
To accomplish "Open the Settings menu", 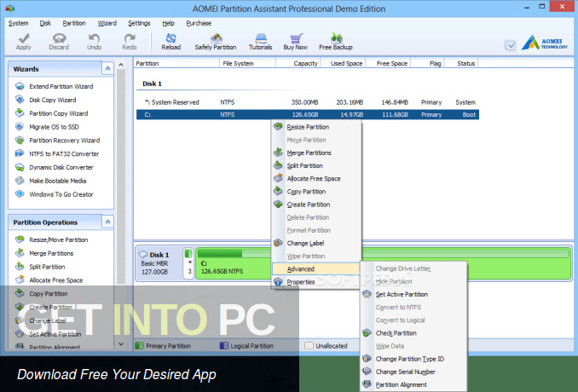I will (139, 23).
